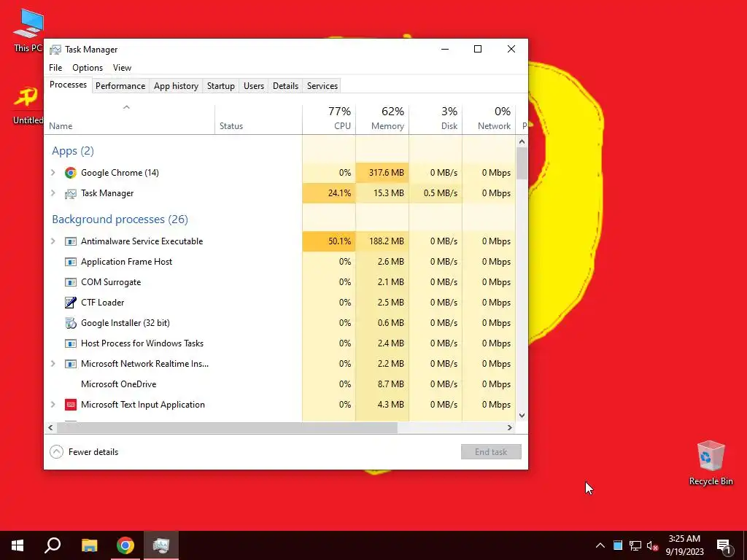Click the Antimalware Service Executable icon
The width and height of the screenshot is (747, 560).
tap(71, 241)
